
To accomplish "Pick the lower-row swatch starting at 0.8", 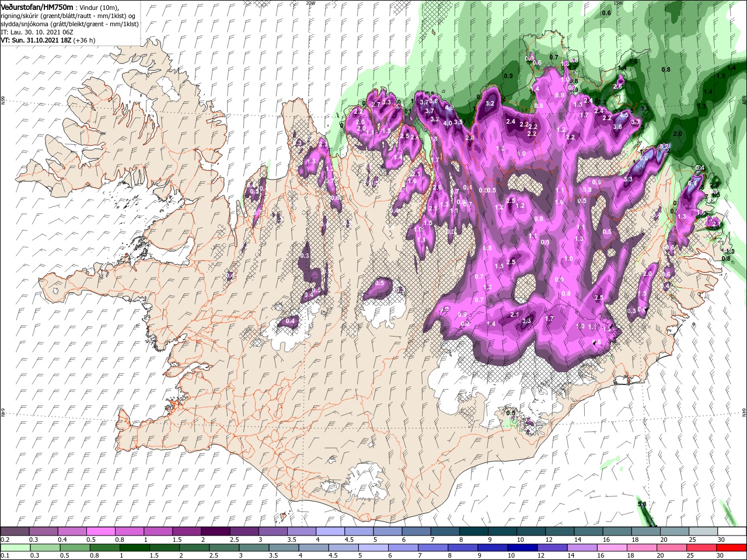I will [104, 547].
